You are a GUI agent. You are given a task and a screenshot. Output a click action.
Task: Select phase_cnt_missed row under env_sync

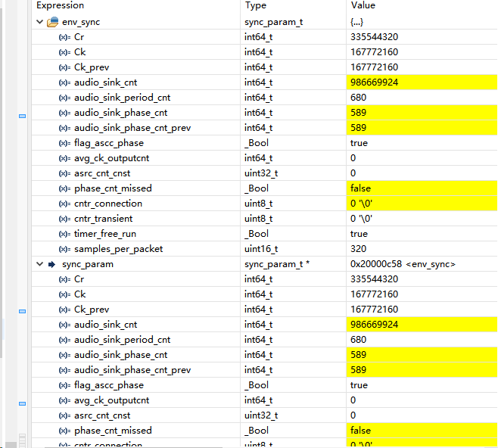(x=112, y=188)
